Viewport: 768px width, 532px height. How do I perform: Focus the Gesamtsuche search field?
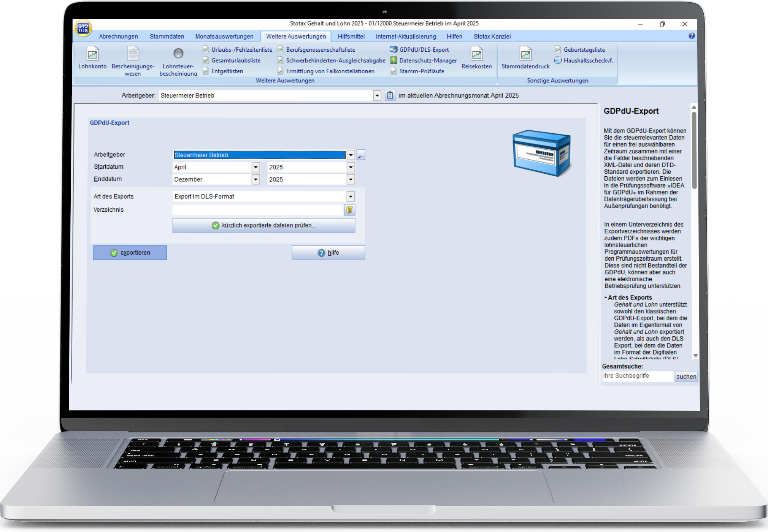coord(637,376)
